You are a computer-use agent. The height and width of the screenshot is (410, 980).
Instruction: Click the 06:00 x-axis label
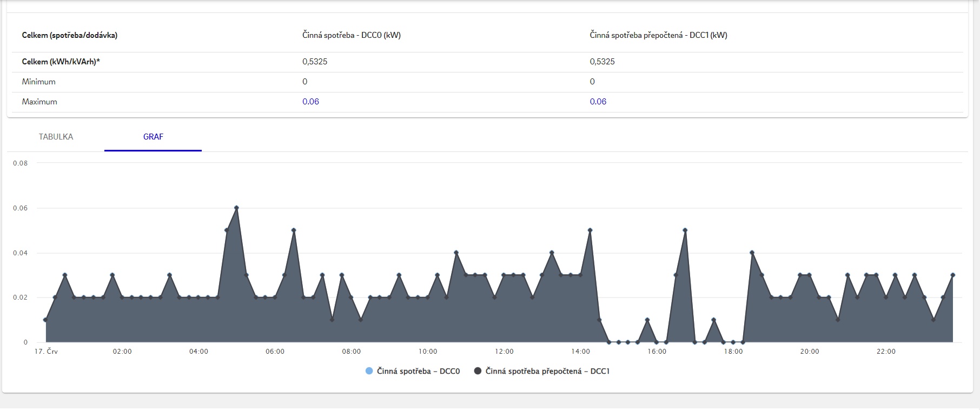coord(275,352)
